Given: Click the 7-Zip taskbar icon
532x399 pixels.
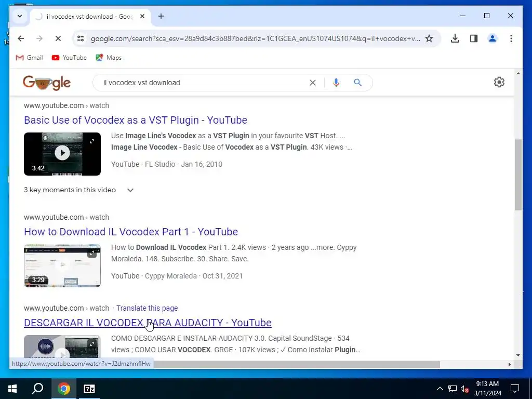Looking at the screenshot, I should 89,389.
